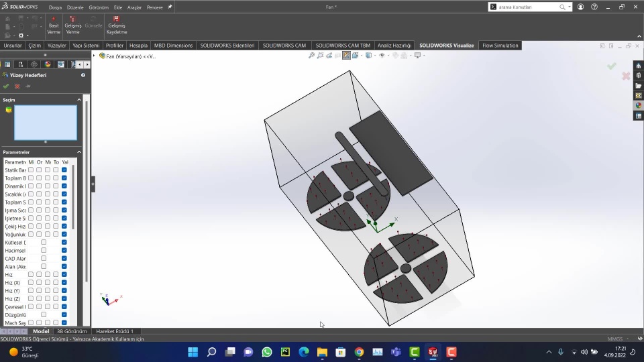Open the FeatureManager design tree tab
This screenshot has height=362, width=644.
[x=7, y=64]
